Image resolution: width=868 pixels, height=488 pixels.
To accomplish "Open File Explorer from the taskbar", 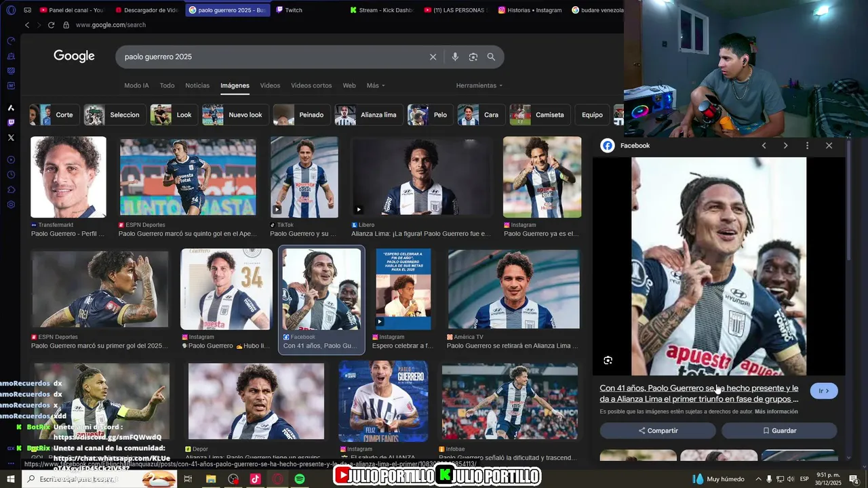I will click(211, 479).
